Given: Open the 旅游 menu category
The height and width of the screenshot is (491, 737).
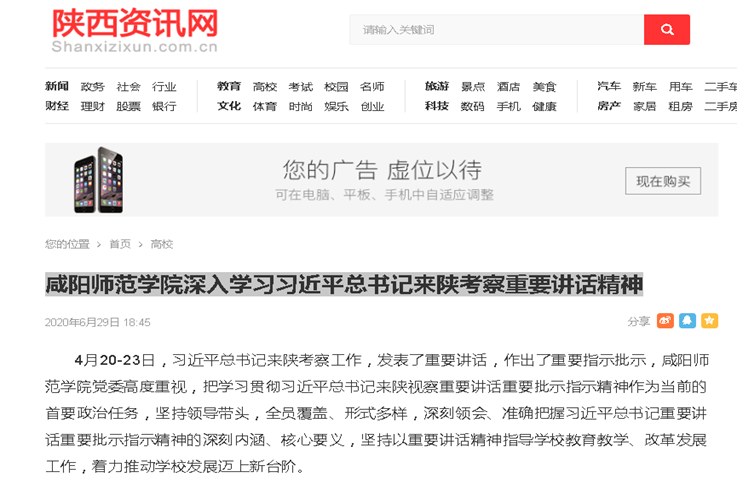Looking at the screenshot, I should tap(437, 86).
